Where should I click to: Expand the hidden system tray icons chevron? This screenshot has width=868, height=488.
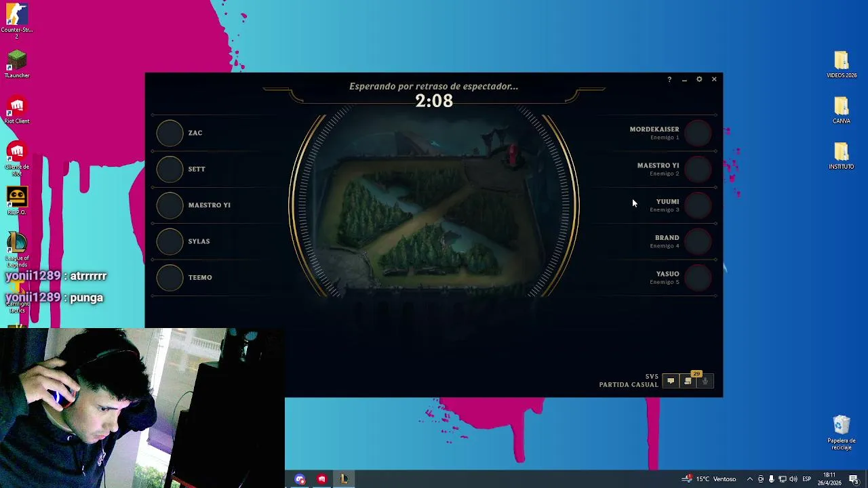click(x=749, y=479)
